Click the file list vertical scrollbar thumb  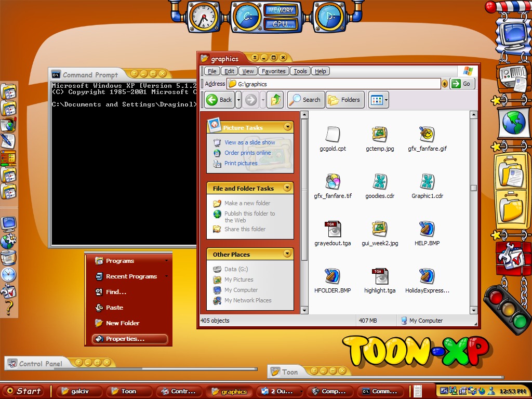tap(473, 188)
